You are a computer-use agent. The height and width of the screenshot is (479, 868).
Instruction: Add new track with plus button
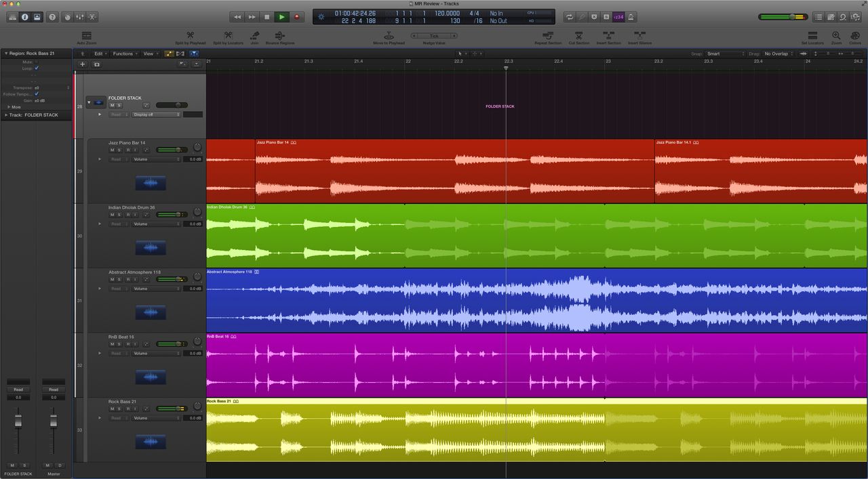point(82,64)
